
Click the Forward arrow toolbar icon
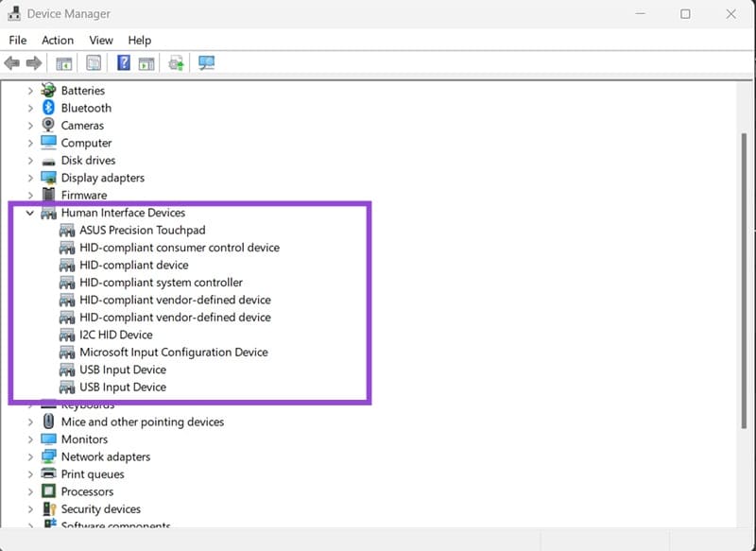(x=34, y=62)
